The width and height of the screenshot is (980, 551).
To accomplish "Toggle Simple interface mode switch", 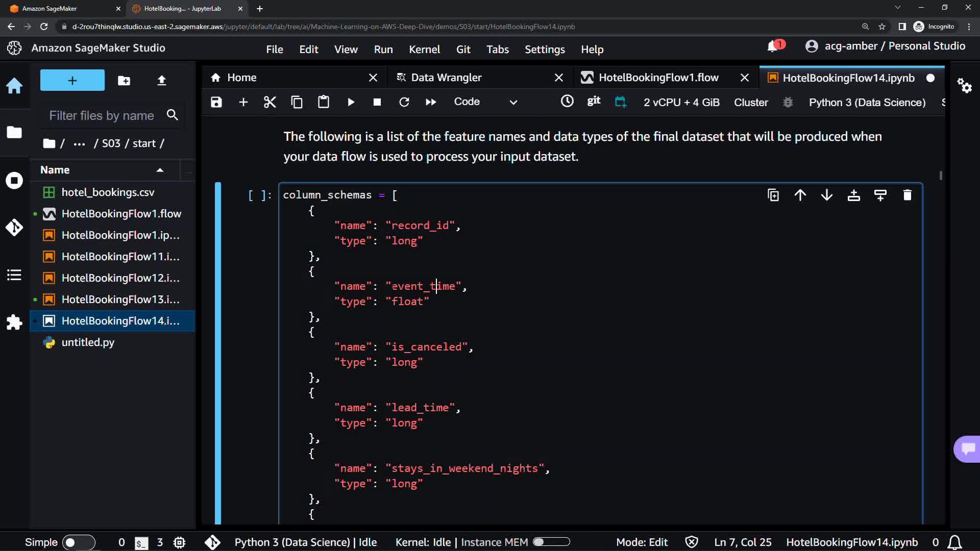I will pos(78,542).
